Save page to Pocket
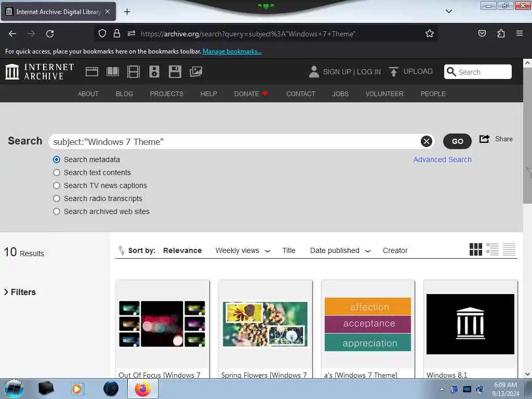This screenshot has height=399, width=532. pos(482,34)
